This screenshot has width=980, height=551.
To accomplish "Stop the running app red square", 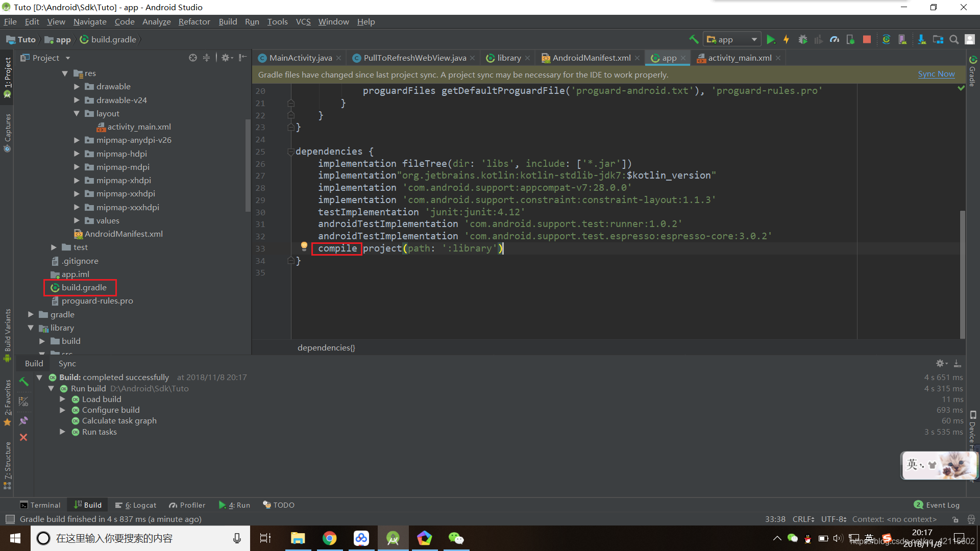I will point(867,39).
